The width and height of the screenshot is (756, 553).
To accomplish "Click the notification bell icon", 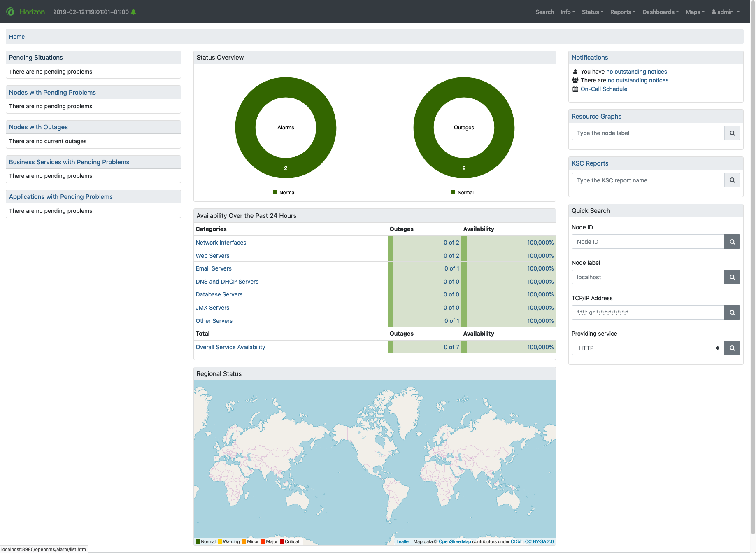I will (133, 12).
